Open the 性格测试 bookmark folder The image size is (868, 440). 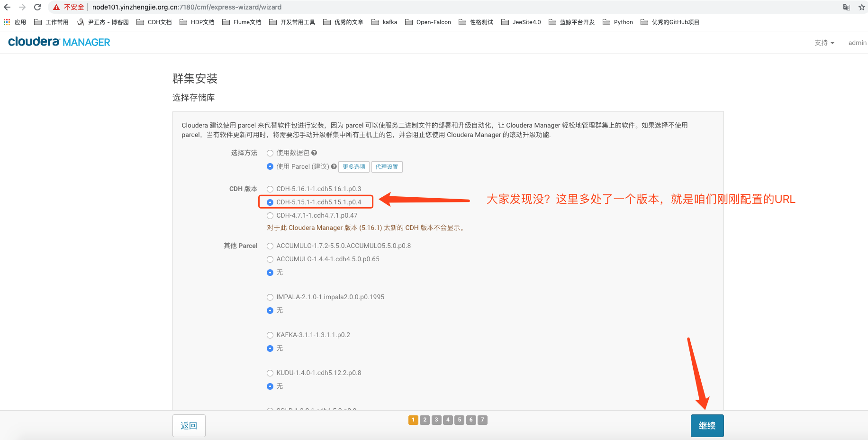476,22
